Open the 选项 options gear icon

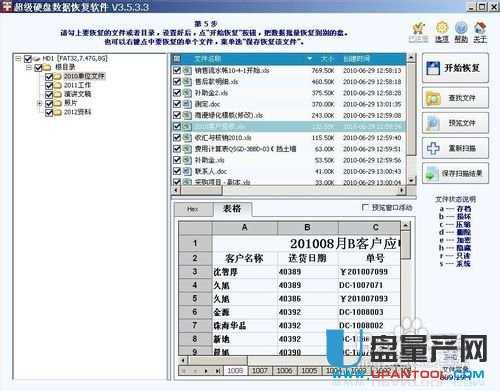click(442, 28)
